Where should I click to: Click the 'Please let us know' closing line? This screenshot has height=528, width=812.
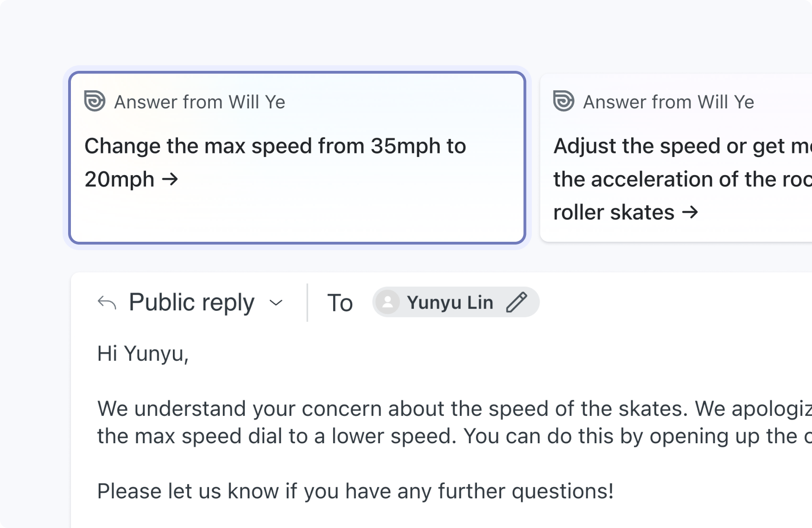355,491
